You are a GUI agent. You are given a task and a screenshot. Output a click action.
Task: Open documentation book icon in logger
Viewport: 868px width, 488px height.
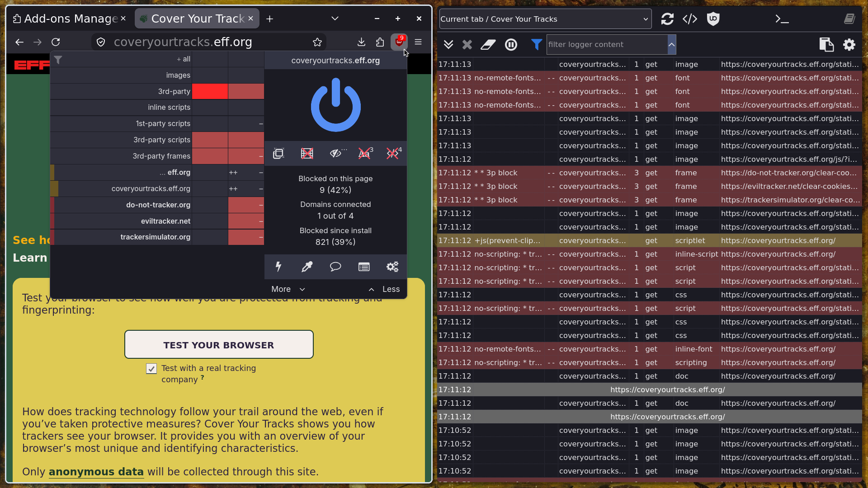tap(849, 19)
